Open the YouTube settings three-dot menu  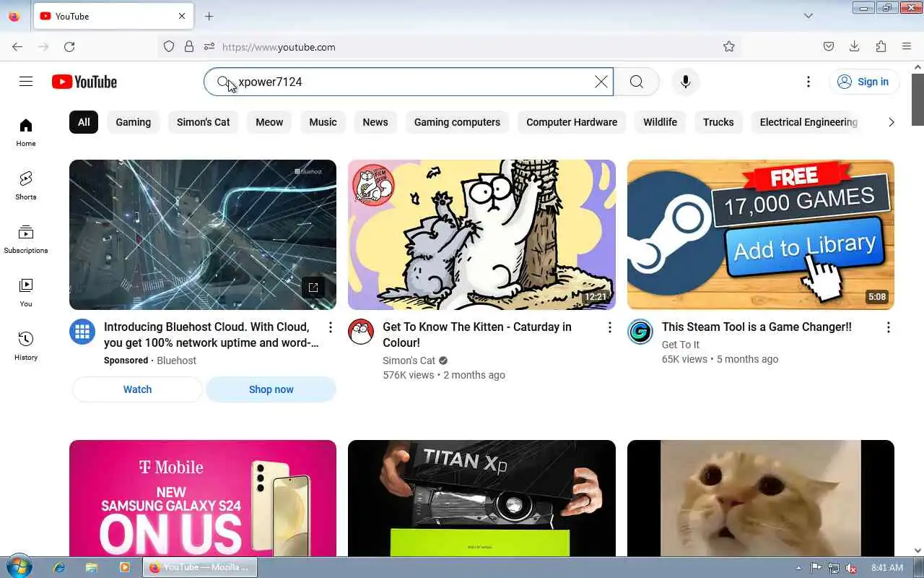[808, 82]
